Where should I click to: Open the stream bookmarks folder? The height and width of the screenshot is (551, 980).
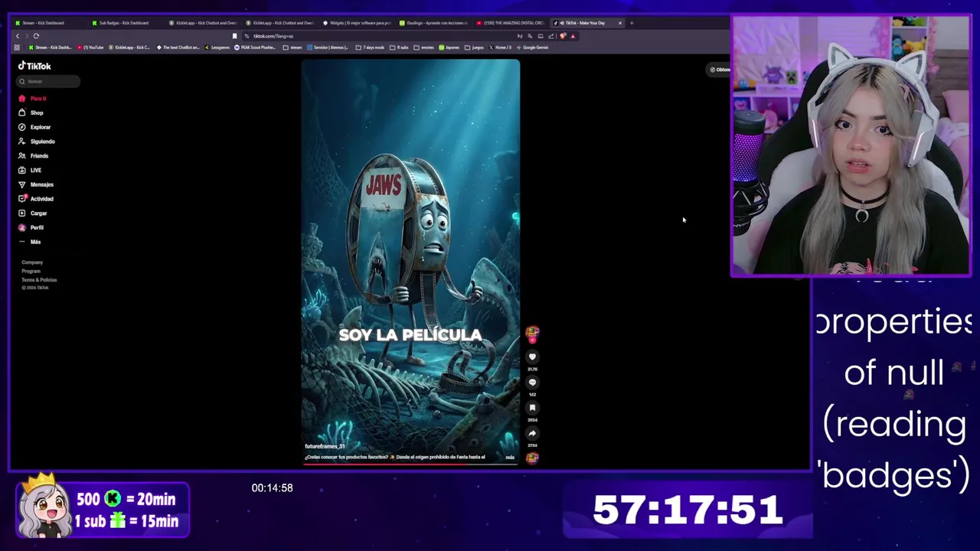[x=292, y=47]
